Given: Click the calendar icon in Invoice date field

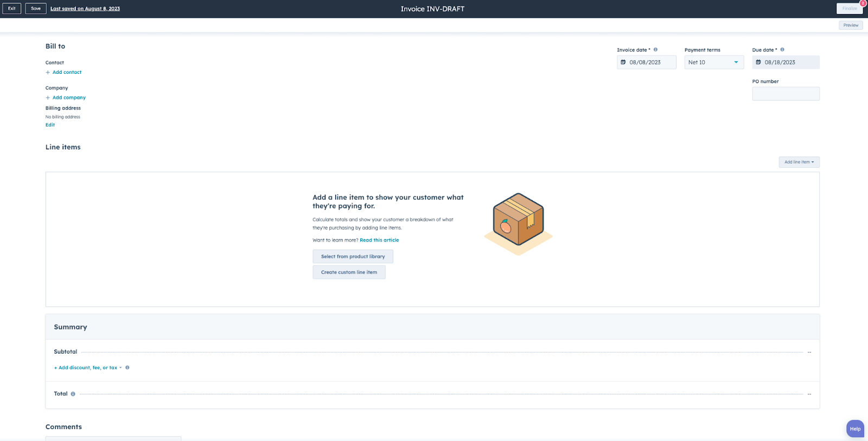Looking at the screenshot, I should click(x=623, y=62).
